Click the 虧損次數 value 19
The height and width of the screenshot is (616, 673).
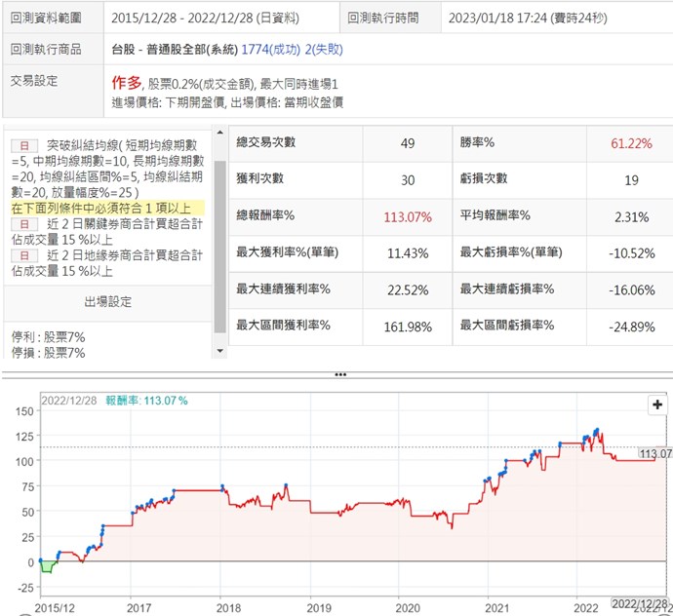(631, 180)
